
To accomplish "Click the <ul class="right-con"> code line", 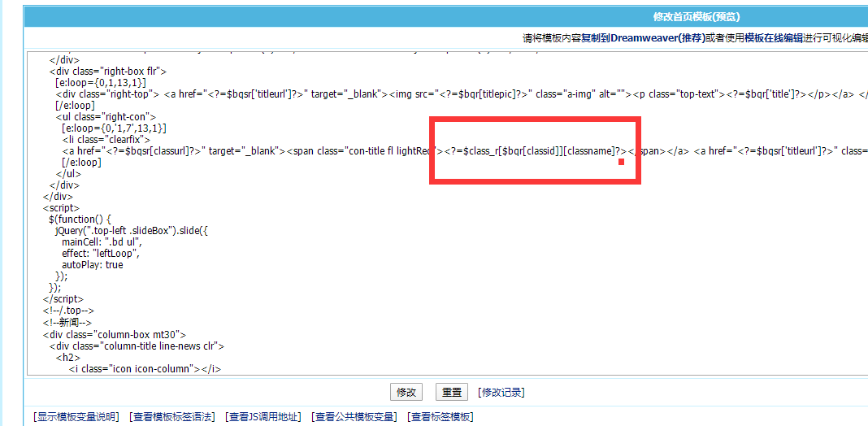I will coord(97,116).
